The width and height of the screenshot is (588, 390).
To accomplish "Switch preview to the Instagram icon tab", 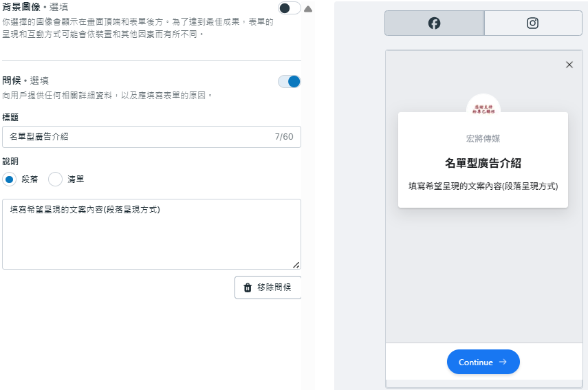I will pos(532,23).
